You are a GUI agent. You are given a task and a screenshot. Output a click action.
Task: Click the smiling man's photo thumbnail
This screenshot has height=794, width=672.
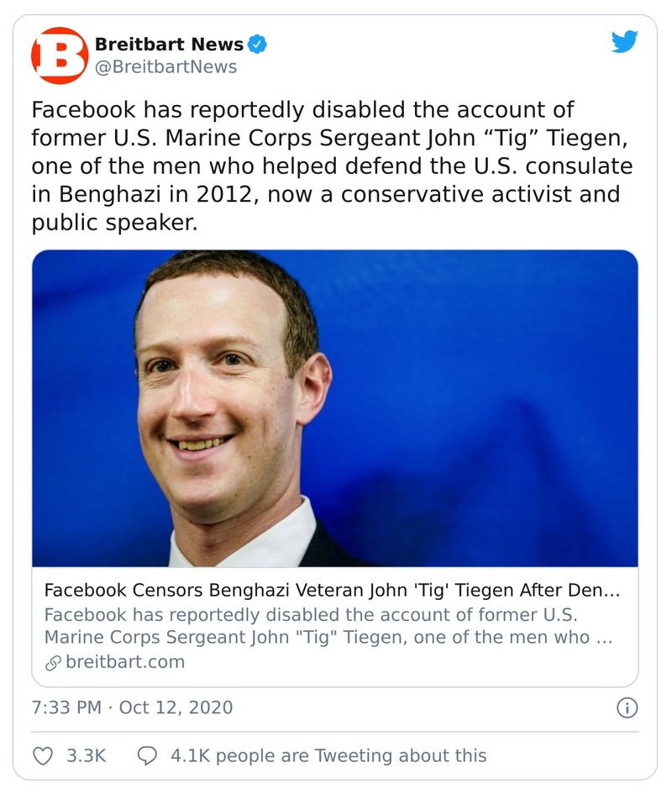[x=335, y=408]
